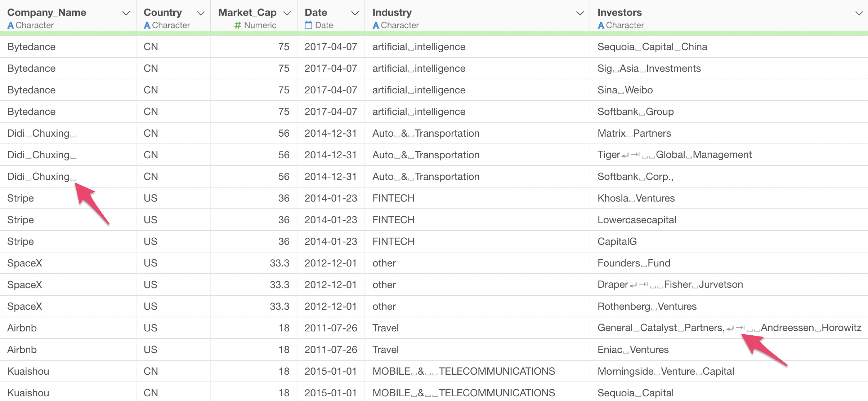Select country US in the Khosla_Ventures row

pyautogui.click(x=174, y=198)
